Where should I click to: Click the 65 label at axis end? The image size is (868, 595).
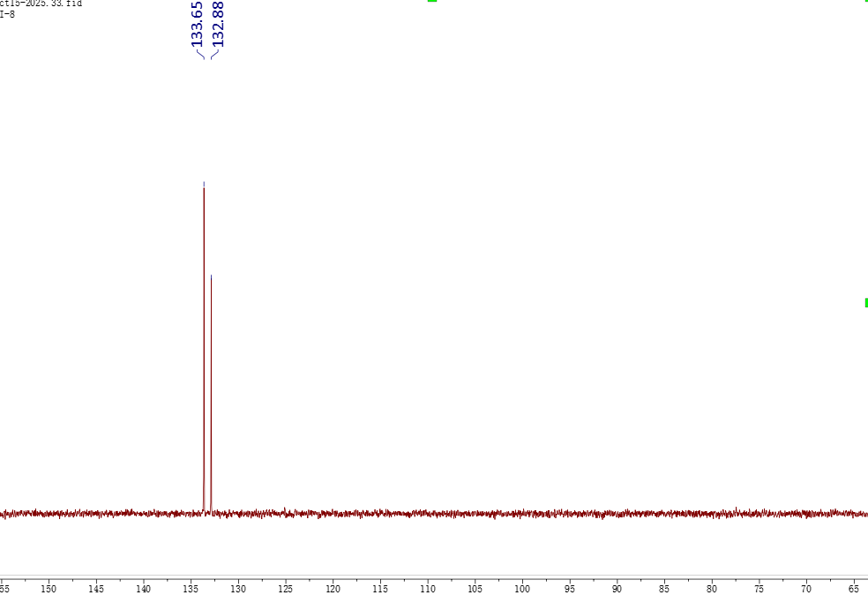(x=854, y=588)
